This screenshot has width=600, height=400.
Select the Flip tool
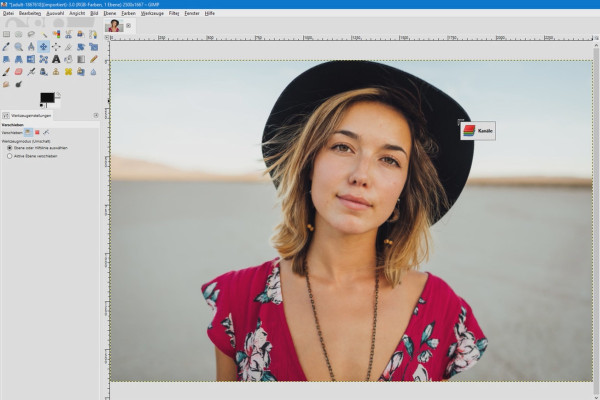pos(31,59)
